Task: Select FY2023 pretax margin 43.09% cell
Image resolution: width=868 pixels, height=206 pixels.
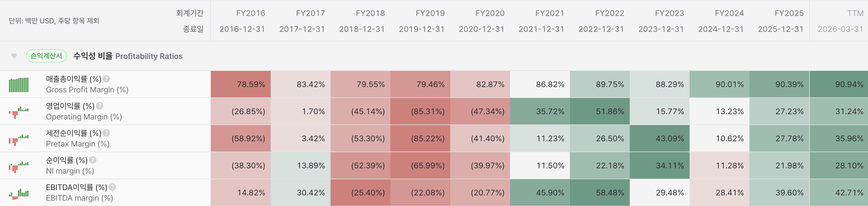Action: pos(660,138)
